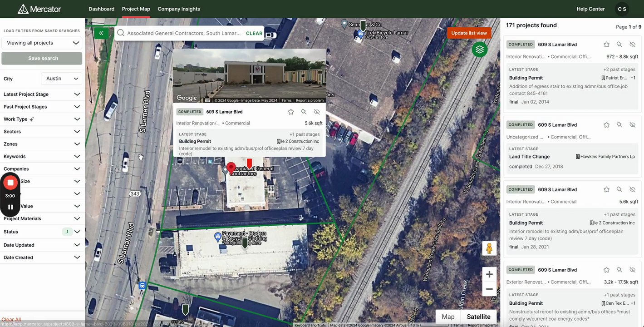This screenshot has width=644, height=327.
Task: Open Company Insights tab
Action: pyautogui.click(x=179, y=9)
